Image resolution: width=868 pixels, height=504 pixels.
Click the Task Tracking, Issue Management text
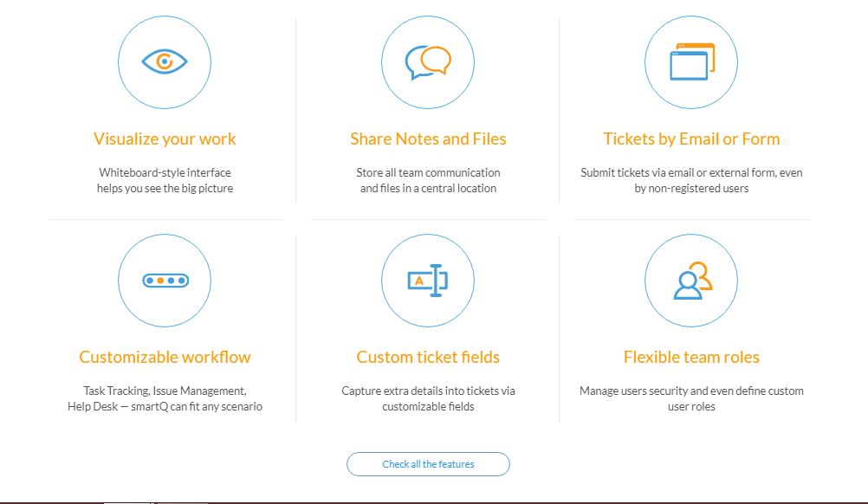click(x=165, y=398)
